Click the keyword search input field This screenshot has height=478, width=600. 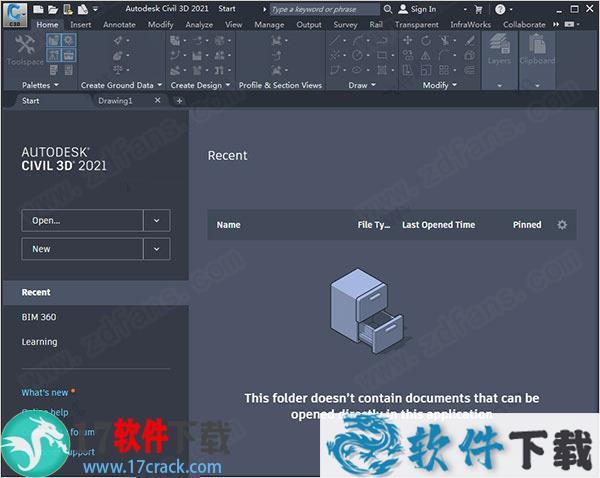point(323,9)
